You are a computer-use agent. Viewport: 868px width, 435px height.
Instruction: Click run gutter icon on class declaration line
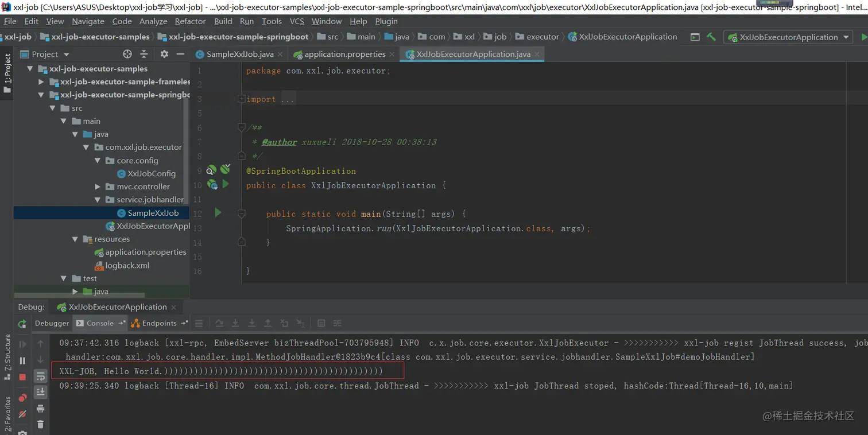click(226, 184)
